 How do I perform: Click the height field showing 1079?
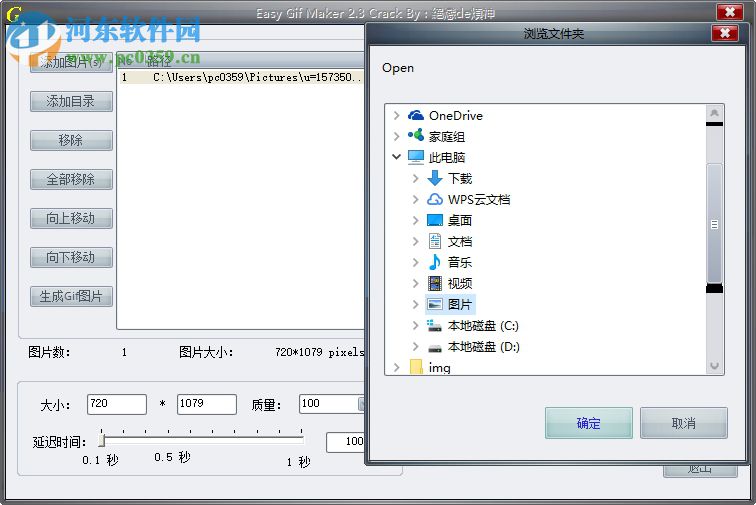207,404
